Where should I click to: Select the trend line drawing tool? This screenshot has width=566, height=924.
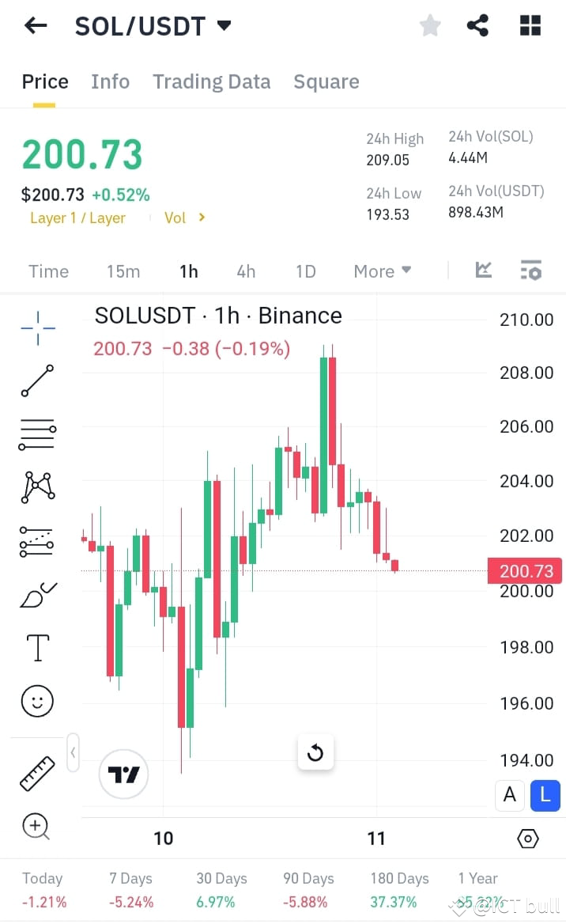click(x=36, y=381)
